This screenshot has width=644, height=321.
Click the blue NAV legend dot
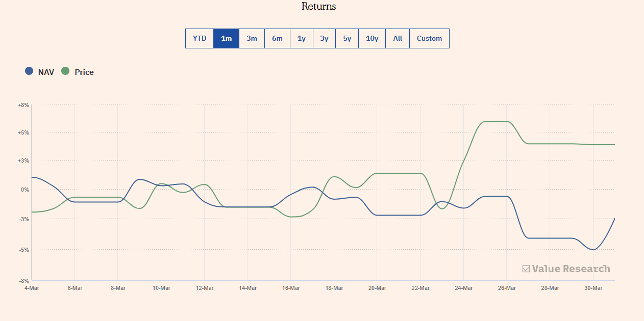click(x=29, y=71)
